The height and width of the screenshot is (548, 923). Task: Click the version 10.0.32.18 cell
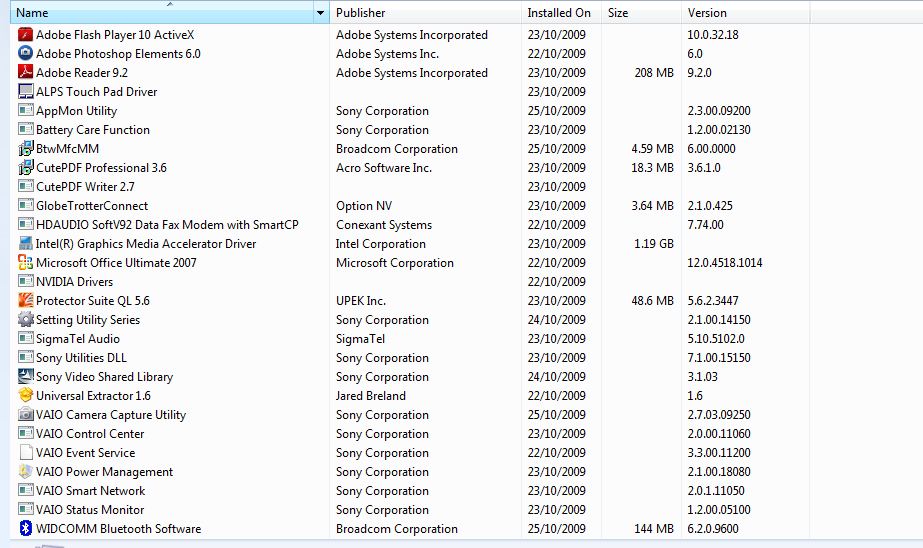(713, 35)
